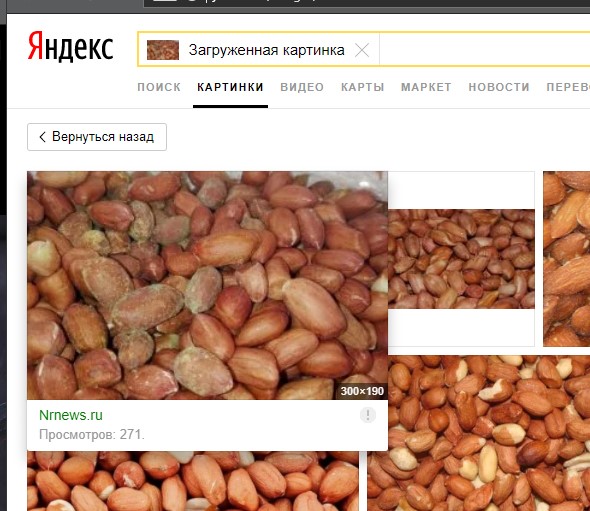Click the empty search input area
Viewport: 590px width, 511px height.
485,50
